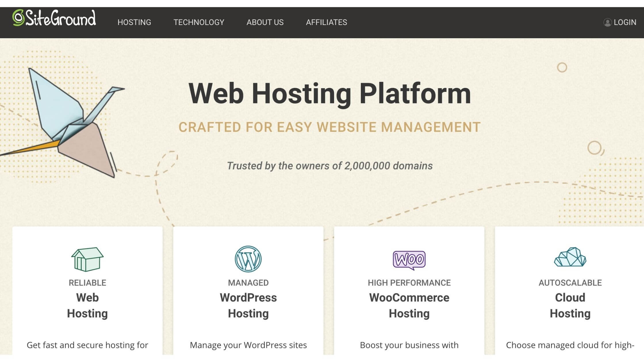644x362 pixels.
Task: Click the SiteGround logo
Action: (54, 18)
